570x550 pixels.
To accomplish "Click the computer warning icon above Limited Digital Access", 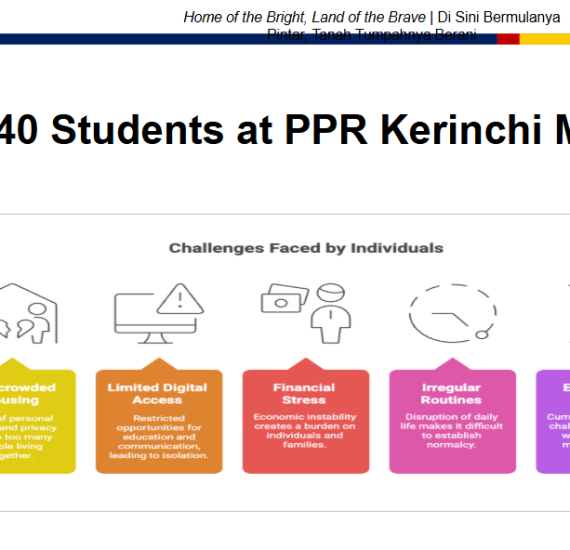I will (159, 313).
